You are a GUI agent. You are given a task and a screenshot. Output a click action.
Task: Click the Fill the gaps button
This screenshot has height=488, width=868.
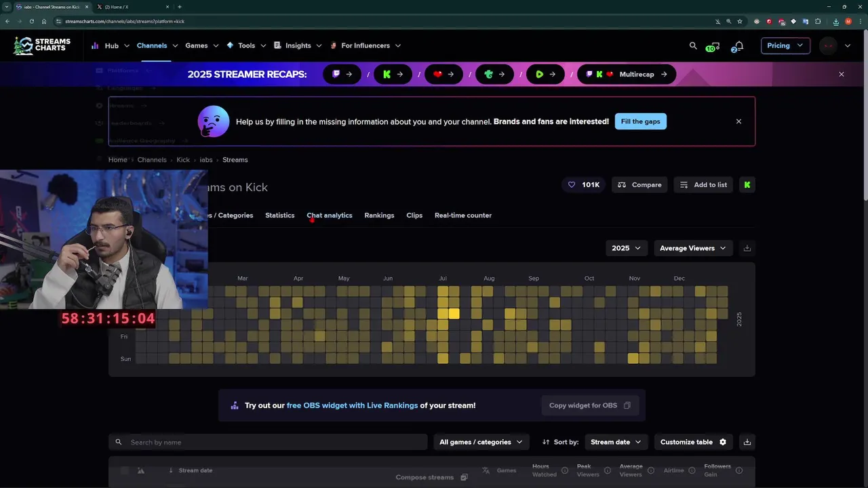[641, 121]
